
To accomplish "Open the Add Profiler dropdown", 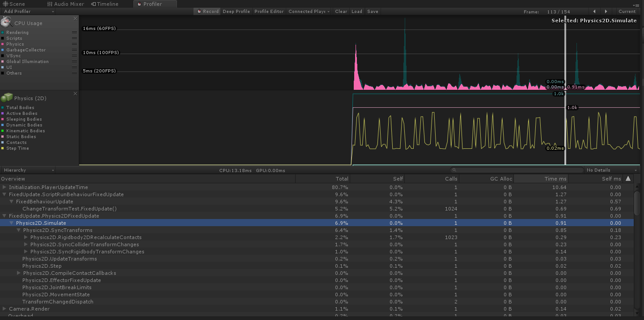I will (x=28, y=11).
